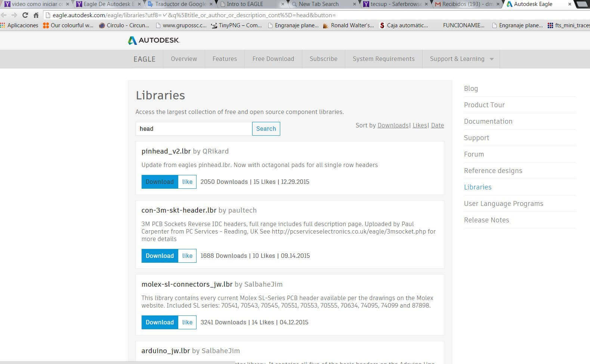Open the User Language Programs link
This screenshot has width=590, height=364.
[x=503, y=204]
